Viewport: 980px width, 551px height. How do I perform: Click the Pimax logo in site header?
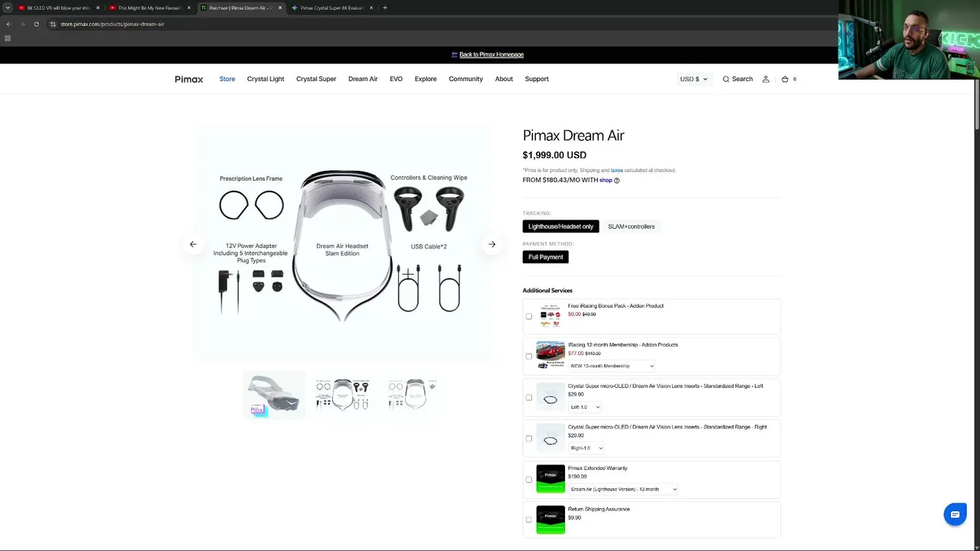(188, 79)
